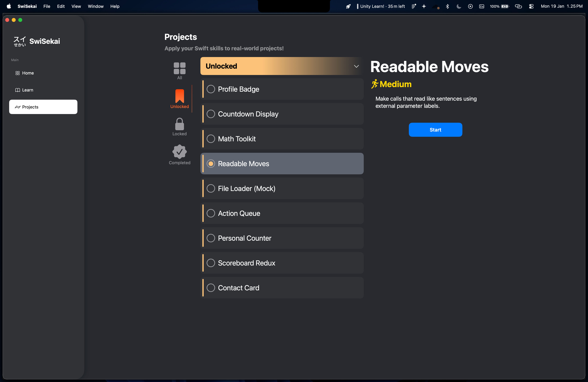The image size is (588, 382).
Task: Collapse the Unlocked section chevron
Action: (356, 66)
